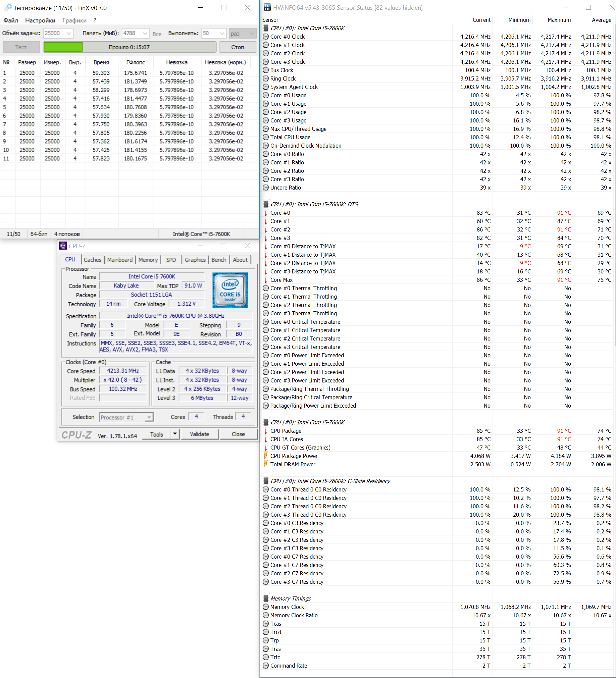616x678 pixels.
Task: Open the Graphics tab in CPU-Z
Action: 195,260
